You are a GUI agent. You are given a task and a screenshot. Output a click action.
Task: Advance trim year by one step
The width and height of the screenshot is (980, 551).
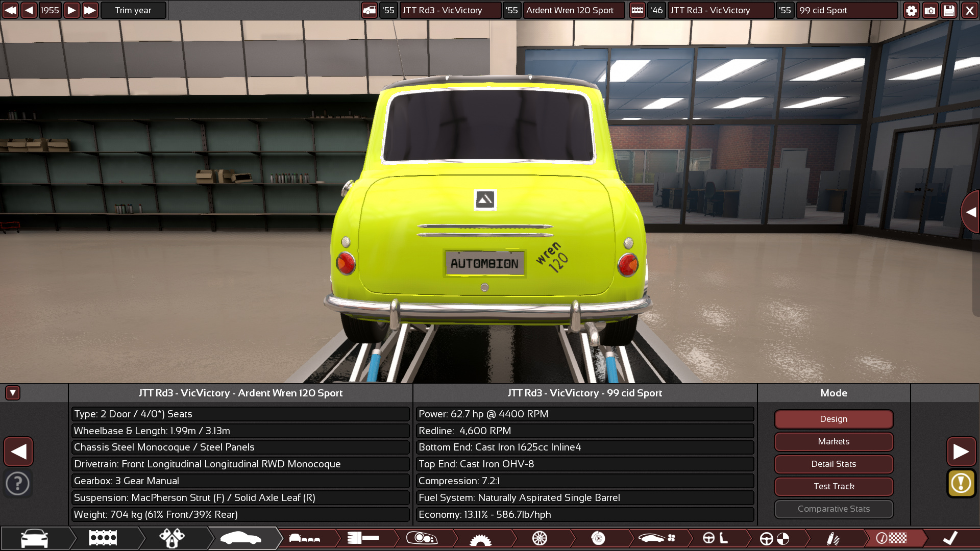[x=71, y=10]
